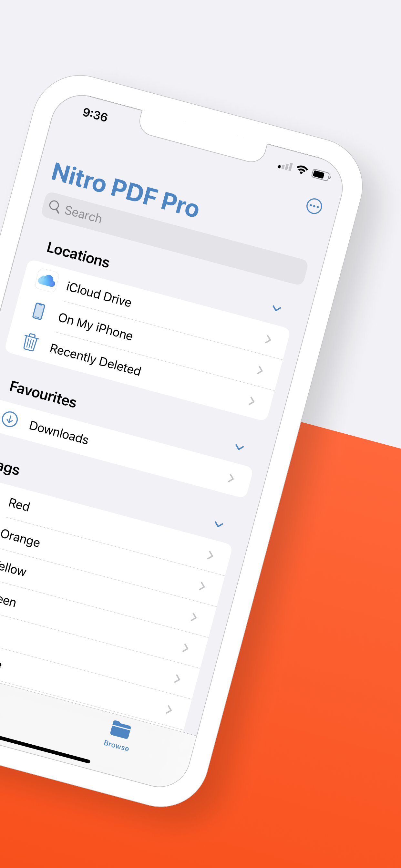
Task: Collapse the Locations section
Action: (x=276, y=308)
